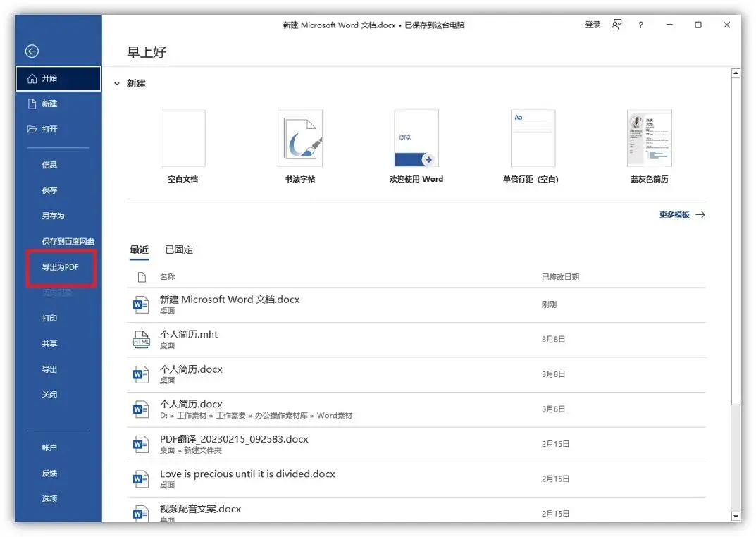Image resolution: width=756 pixels, height=537 pixels.
Task: Click the folder icon beside 打开
Action: click(x=32, y=129)
